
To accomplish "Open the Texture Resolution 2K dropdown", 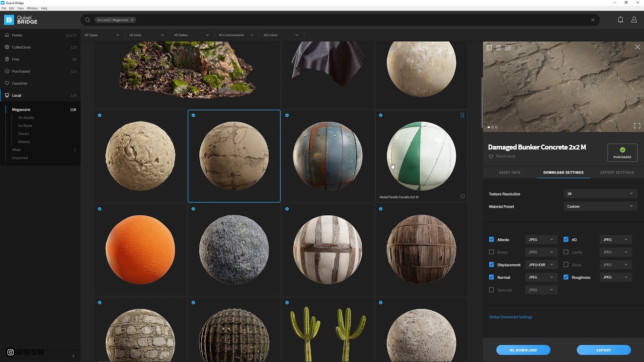I will [x=600, y=194].
